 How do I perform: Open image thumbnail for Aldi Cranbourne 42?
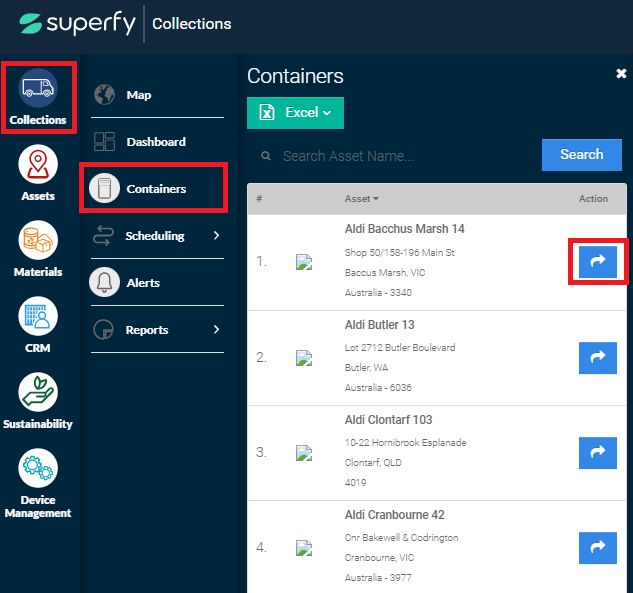click(304, 548)
